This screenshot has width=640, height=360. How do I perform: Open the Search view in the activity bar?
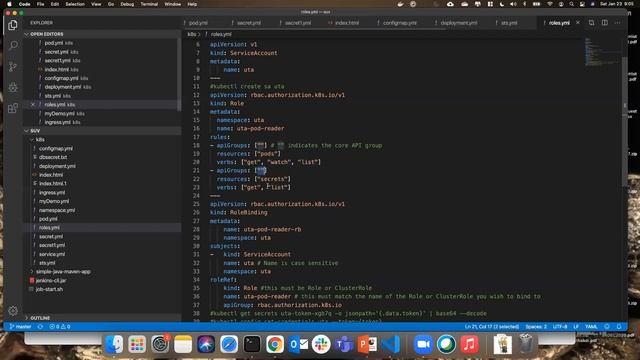point(13,45)
